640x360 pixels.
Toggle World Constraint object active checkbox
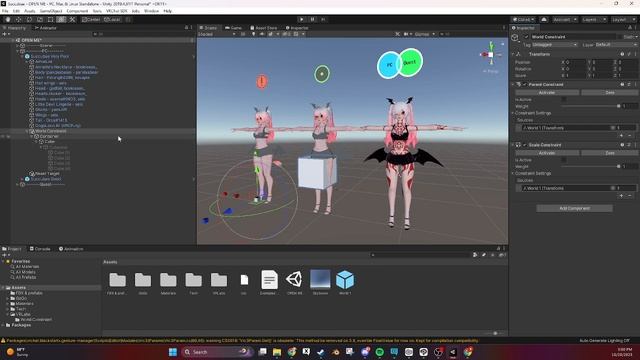(527, 37)
